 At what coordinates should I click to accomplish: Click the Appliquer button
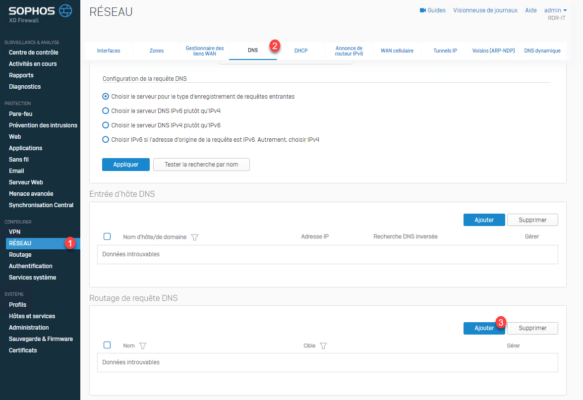click(x=126, y=165)
